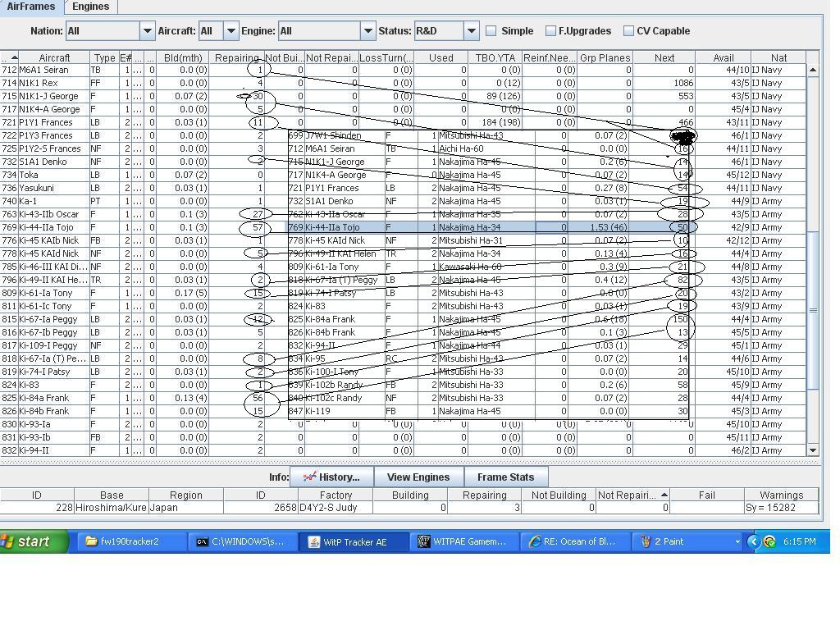Switch to the Engines tab
Screen dimensions: 840x630
[x=90, y=7]
